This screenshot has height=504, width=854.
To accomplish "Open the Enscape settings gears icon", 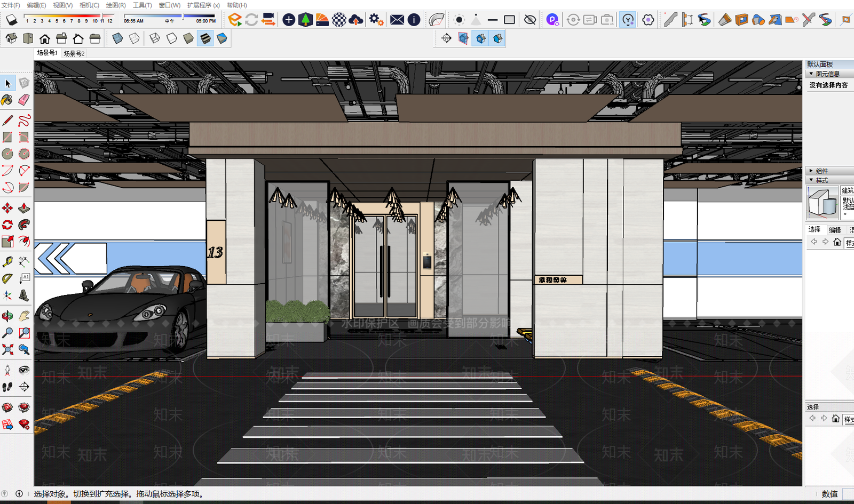I will point(376,20).
